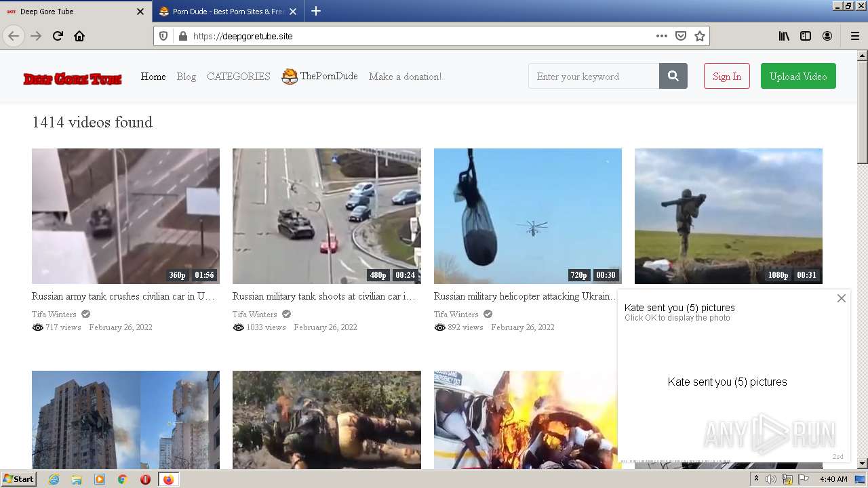868x488 pixels.
Task: Open title Russian military helicopter attacking
Action: pyautogui.click(x=526, y=296)
